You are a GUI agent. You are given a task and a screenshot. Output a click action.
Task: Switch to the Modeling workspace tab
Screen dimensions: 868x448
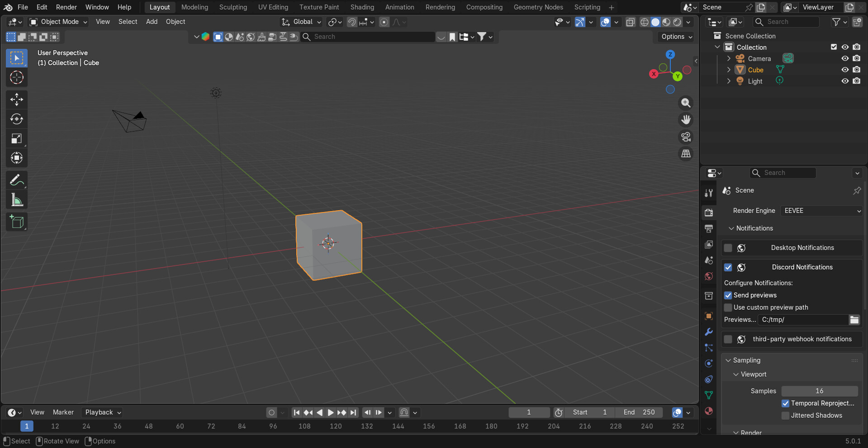(x=194, y=7)
